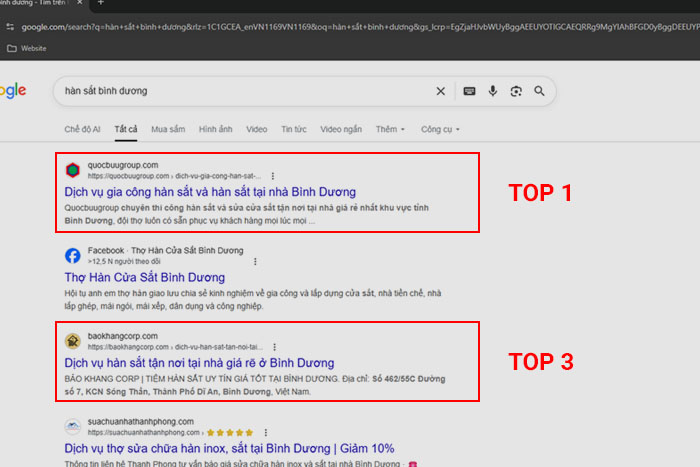Expand the Công cụ dropdown
700x467 pixels.
point(440,129)
